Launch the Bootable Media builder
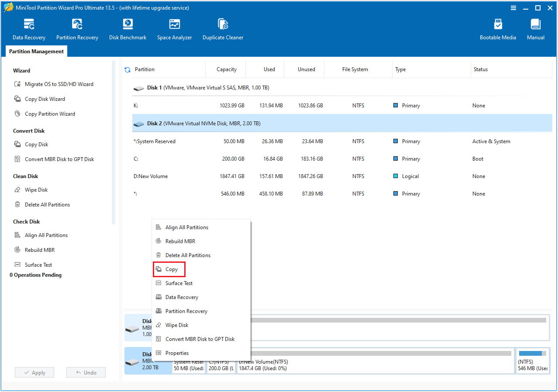The height and width of the screenshot is (392, 558). coord(498,28)
